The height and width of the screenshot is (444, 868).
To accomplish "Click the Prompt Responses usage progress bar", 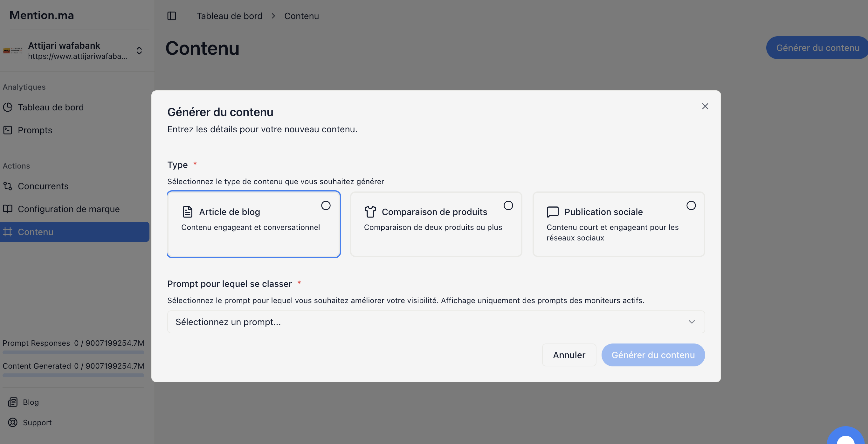I will [x=73, y=352].
